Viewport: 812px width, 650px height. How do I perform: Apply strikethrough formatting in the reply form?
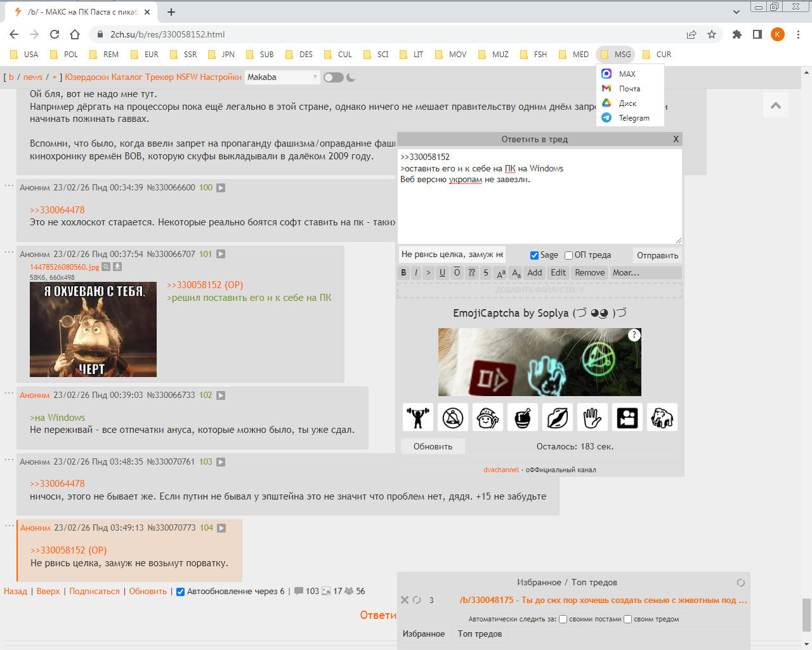tap(486, 273)
